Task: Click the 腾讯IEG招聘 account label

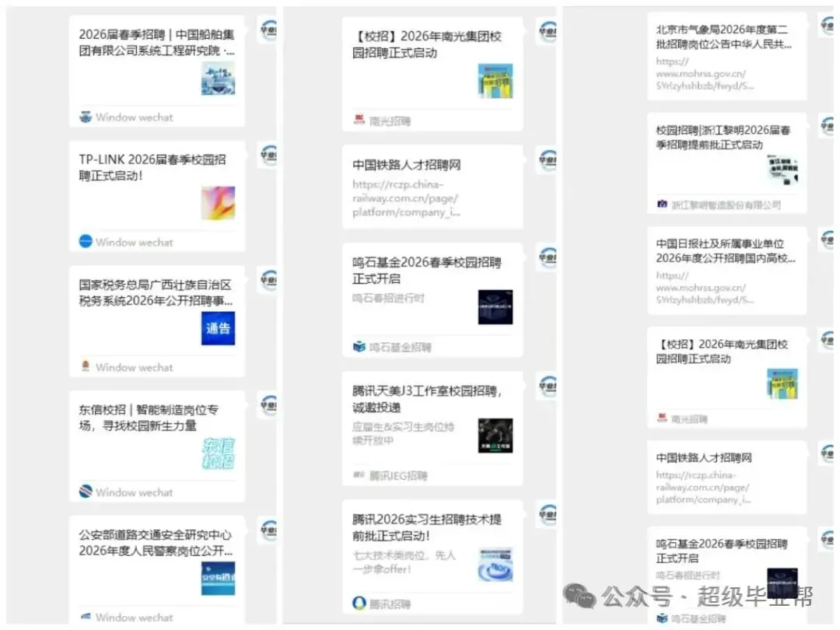Action: [x=398, y=476]
